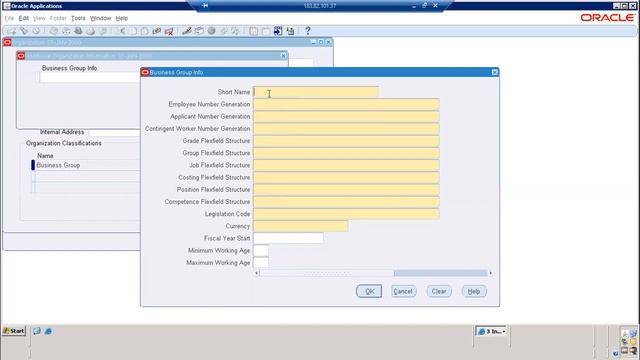The image size is (640, 360).
Task: Click the scrollbar right arrow in dialog
Action: coord(491,273)
